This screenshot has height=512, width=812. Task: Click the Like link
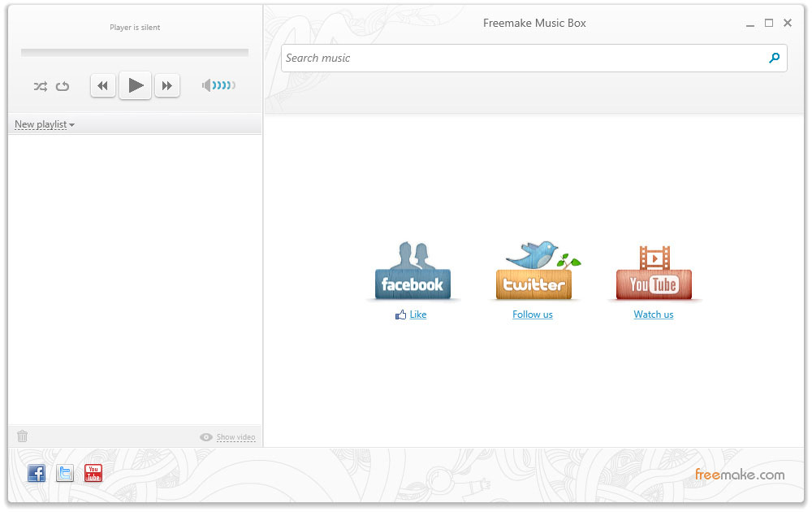coord(417,315)
